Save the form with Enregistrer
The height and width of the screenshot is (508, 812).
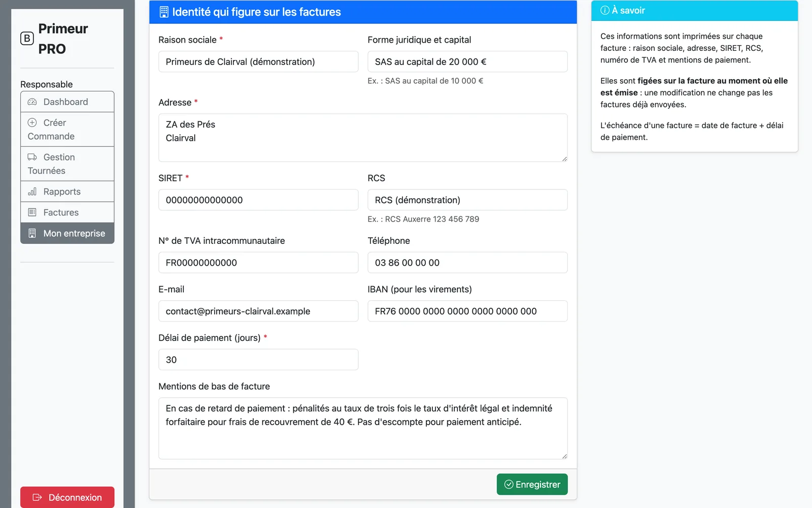(x=532, y=485)
